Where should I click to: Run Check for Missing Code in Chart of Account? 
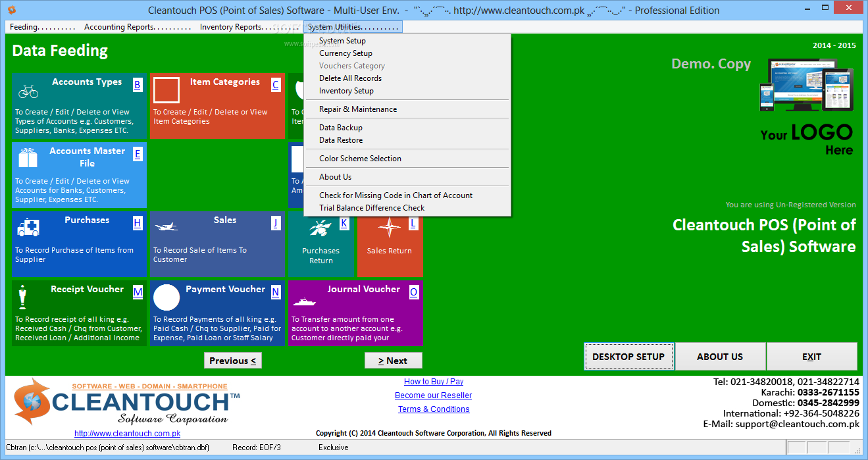pyautogui.click(x=407, y=195)
